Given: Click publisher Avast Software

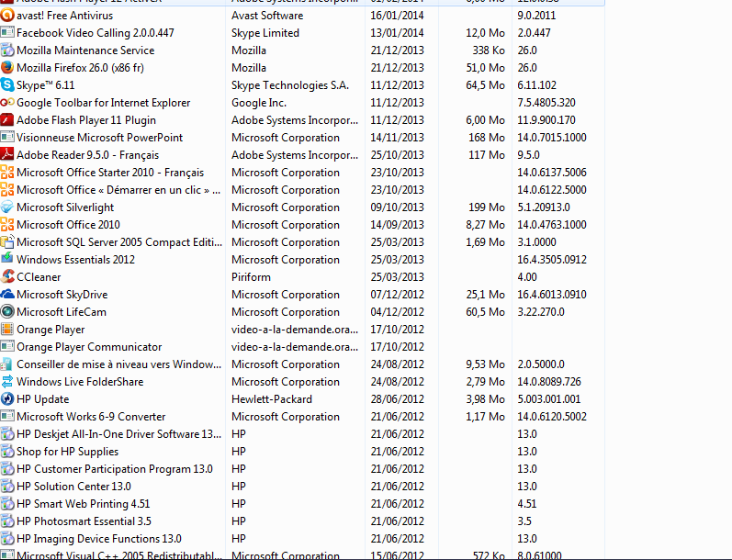Looking at the screenshot, I should click(x=267, y=16).
